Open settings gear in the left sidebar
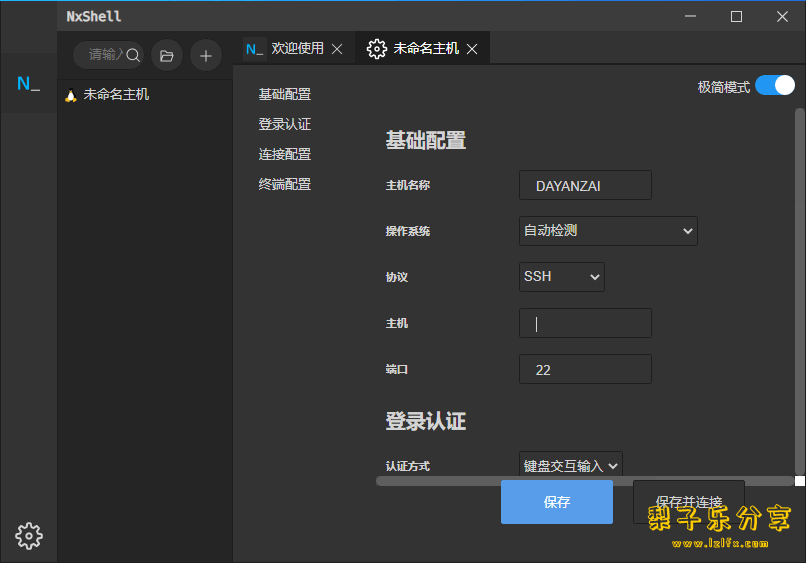Viewport: 806px width, 563px height. (29, 536)
